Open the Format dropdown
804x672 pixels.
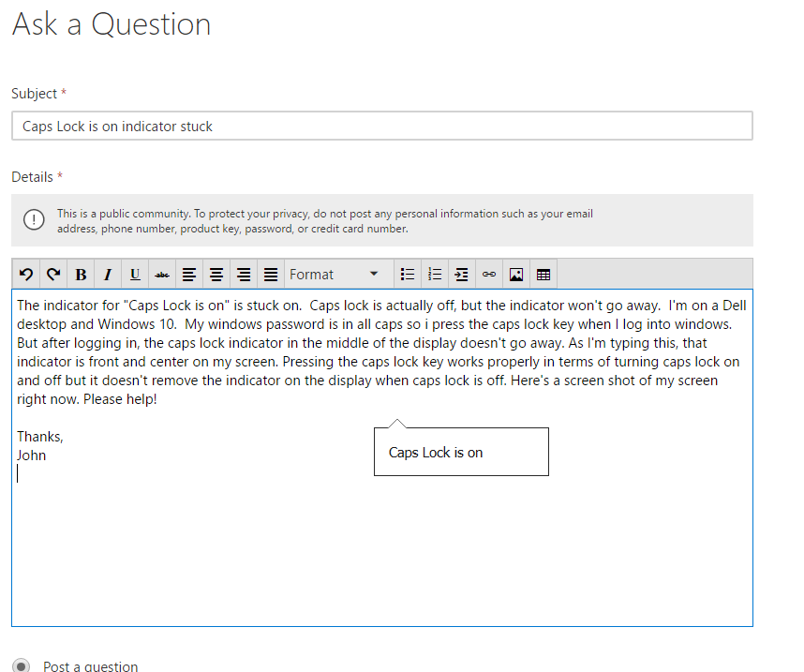tap(338, 275)
